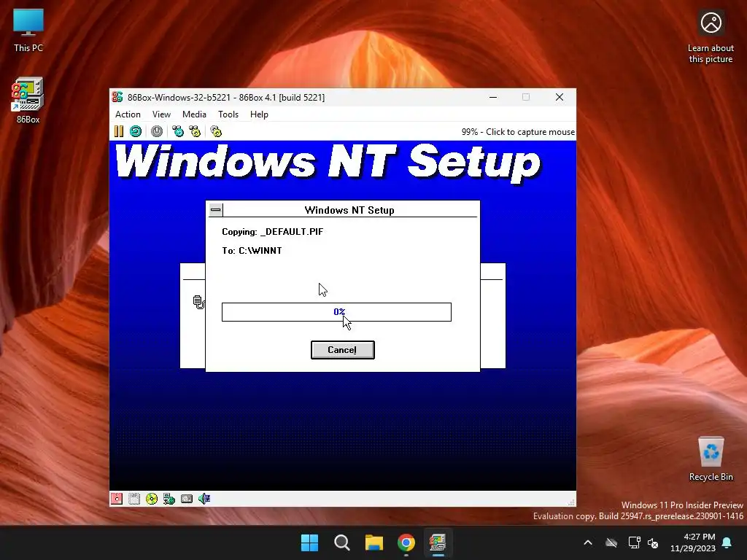The width and height of the screenshot is (747, 560).
Task: Click the muted volume tray icon
Action: 653,542
